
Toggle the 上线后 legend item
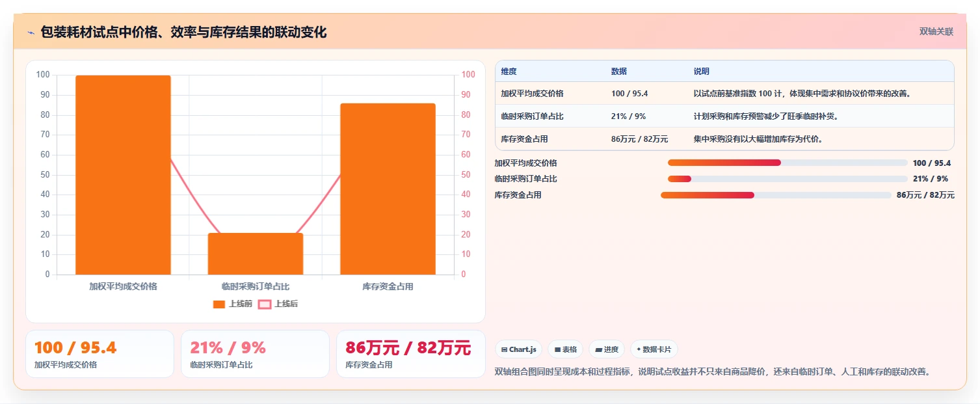click(x=278, y=304)
